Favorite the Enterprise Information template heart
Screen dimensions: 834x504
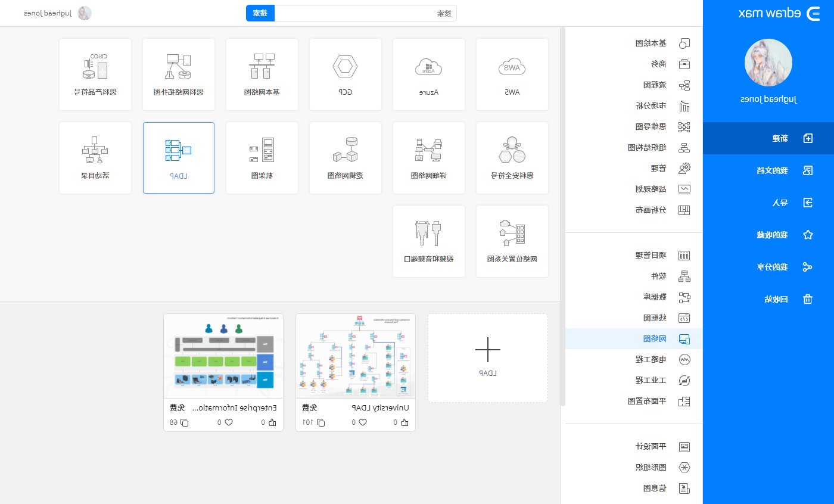(x=229, y=422)
